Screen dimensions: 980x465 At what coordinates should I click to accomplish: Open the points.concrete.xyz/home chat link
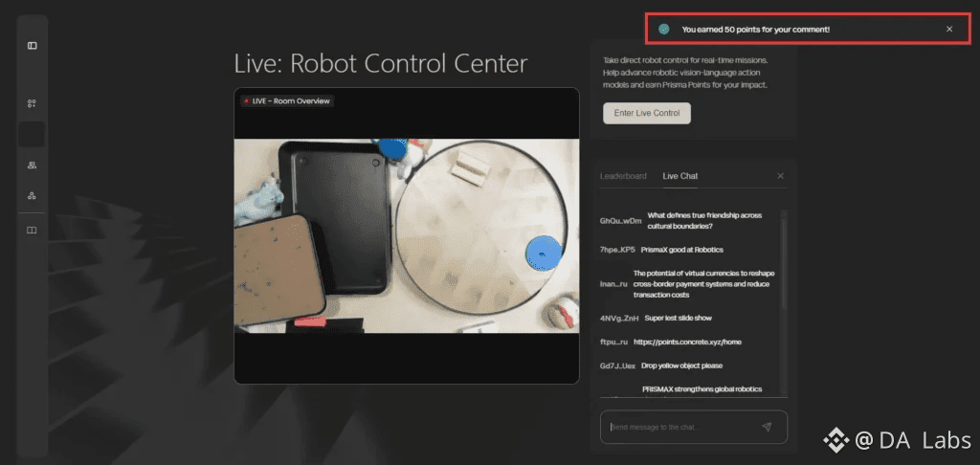click(687, 342)
